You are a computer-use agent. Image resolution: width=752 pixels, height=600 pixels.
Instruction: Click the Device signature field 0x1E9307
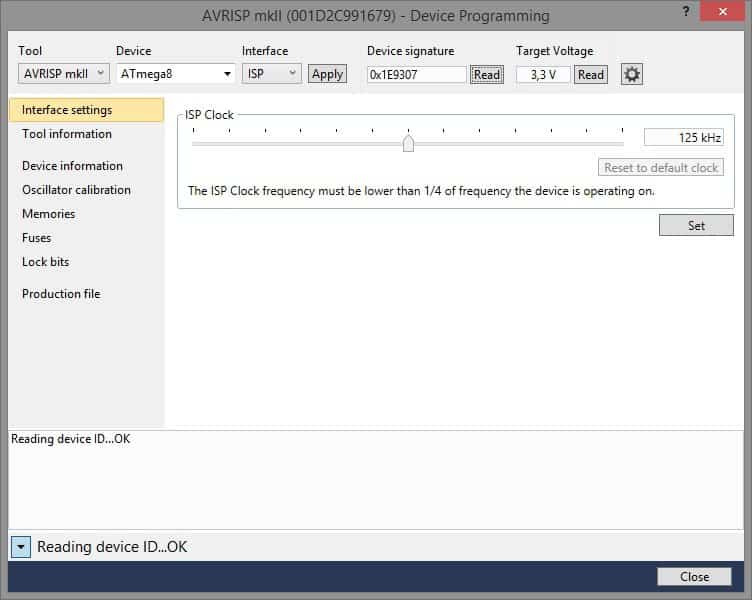click(x=416, y=74)
